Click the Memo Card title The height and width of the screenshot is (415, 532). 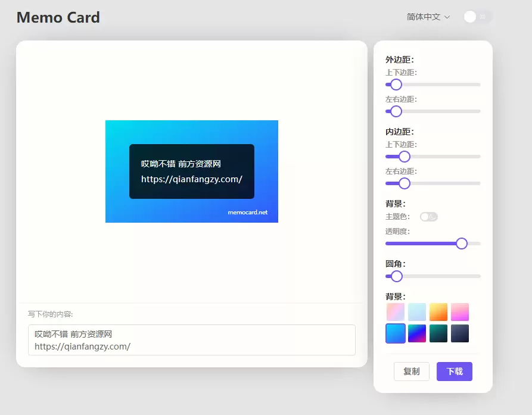click(x=58, y=17)
